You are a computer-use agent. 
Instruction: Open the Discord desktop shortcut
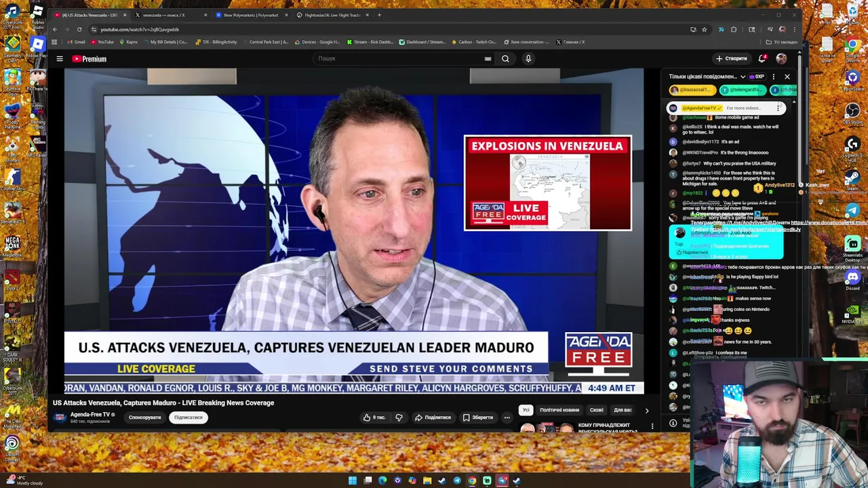point(852,279)
